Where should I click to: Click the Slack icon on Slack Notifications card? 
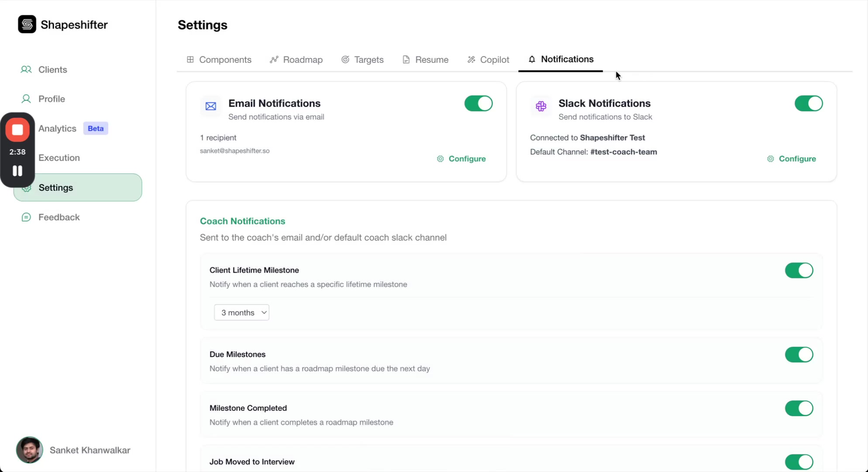coord(541,106)
